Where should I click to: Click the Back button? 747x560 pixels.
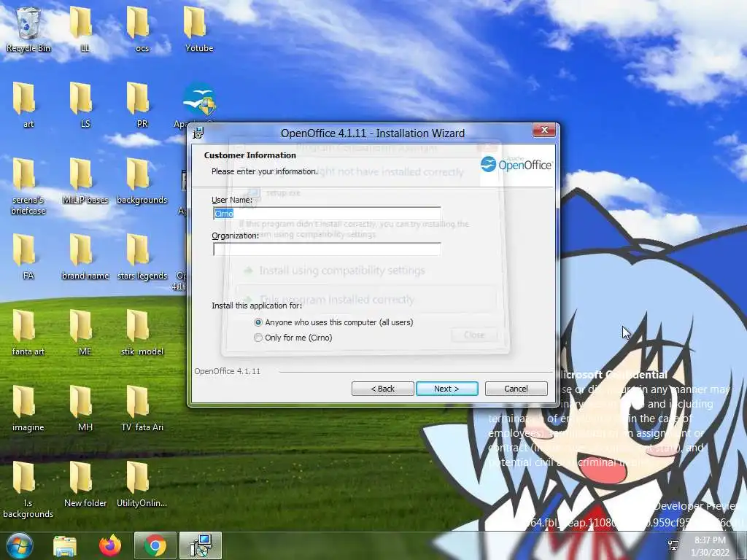tap(382, 389)
